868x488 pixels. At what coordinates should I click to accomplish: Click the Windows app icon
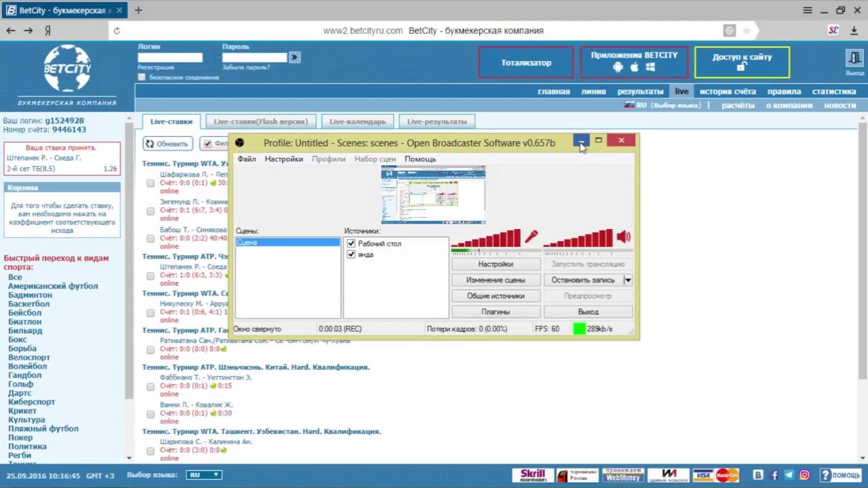point(650,67)
